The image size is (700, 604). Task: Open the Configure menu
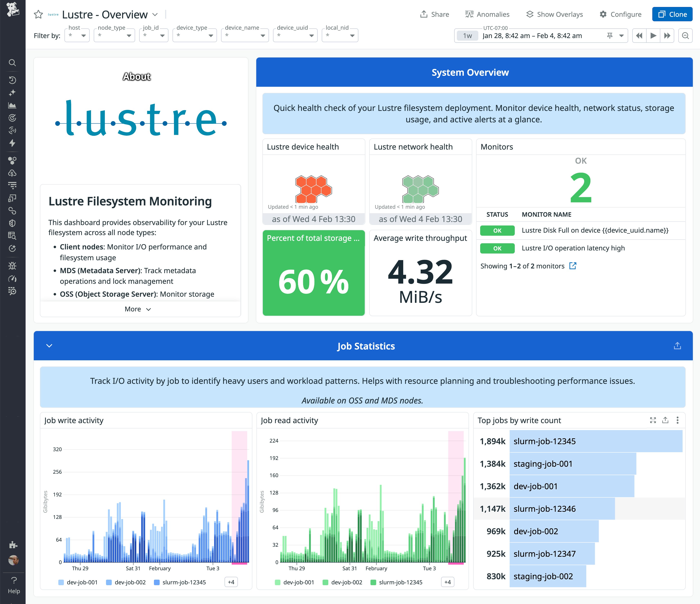pyautogui.click(x=620, y=14)
